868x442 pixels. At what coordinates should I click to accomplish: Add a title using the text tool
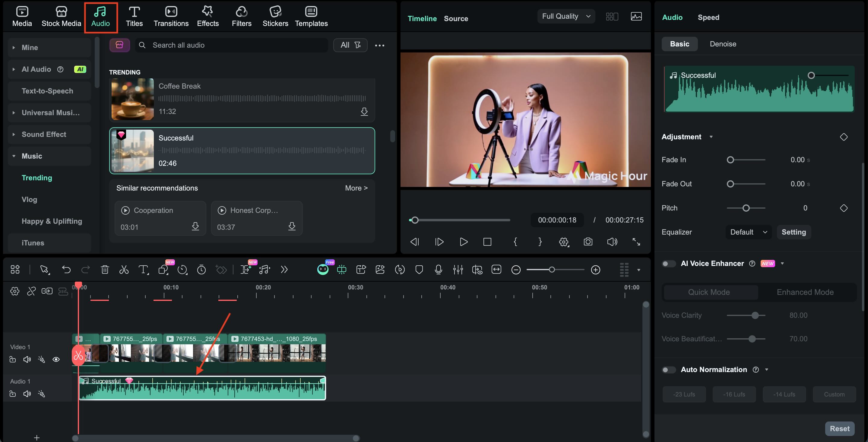[x=144, y=270]
